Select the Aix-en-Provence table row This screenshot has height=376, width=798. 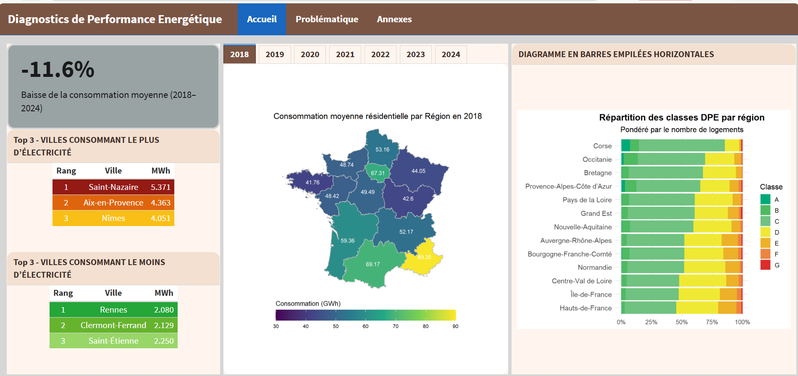[113, 203]
